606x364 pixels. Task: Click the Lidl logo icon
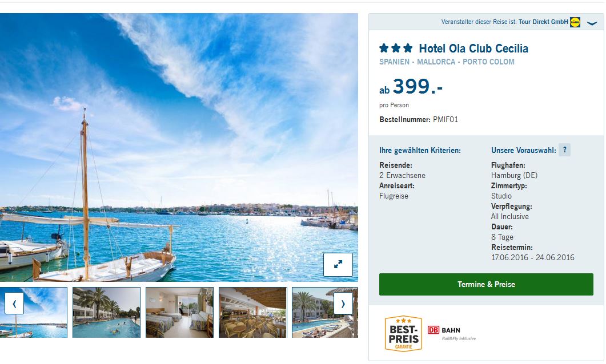click(575, 22)
